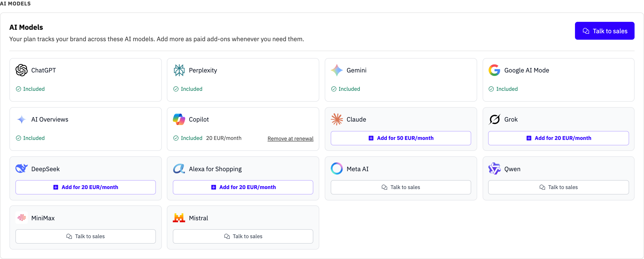Click the Qwen model name
644x259 pixels.
point(512,169)
